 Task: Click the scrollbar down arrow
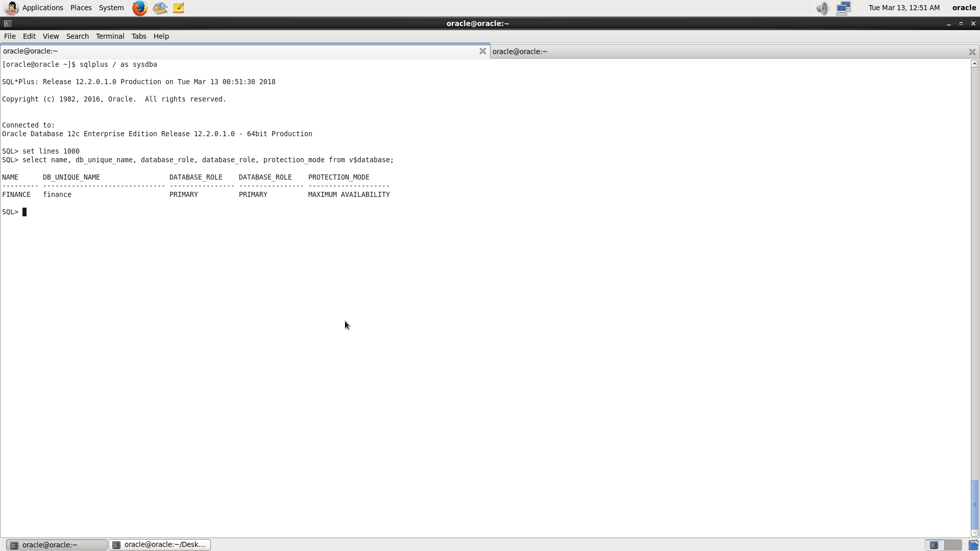[x=974, y=533]
